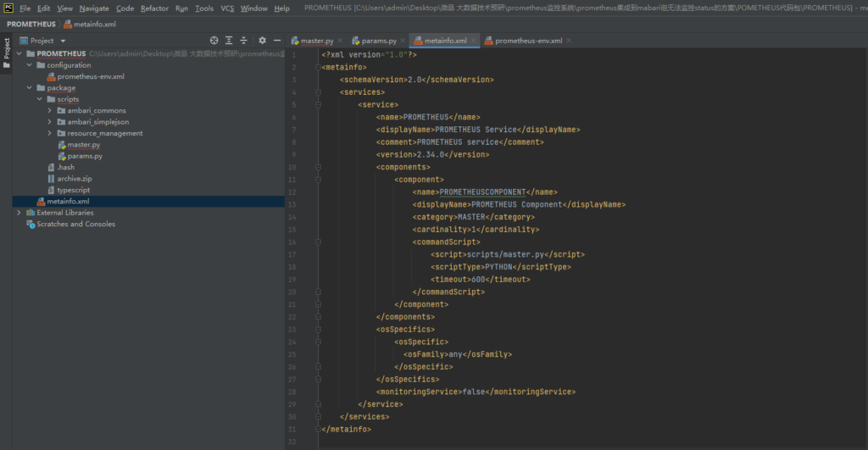Fold the services tag on line 4
Image resolution: width=868 pixels, height=450 pixels.
[319, 92]
